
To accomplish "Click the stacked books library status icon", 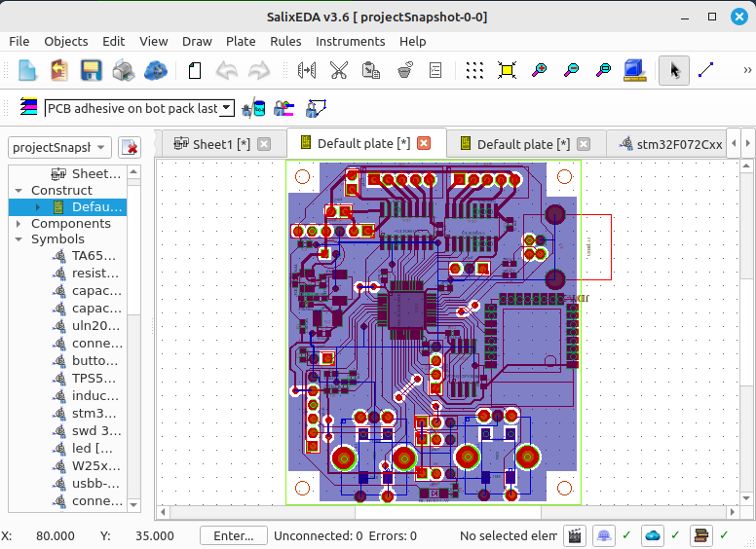I will click(x=701, y=535).
